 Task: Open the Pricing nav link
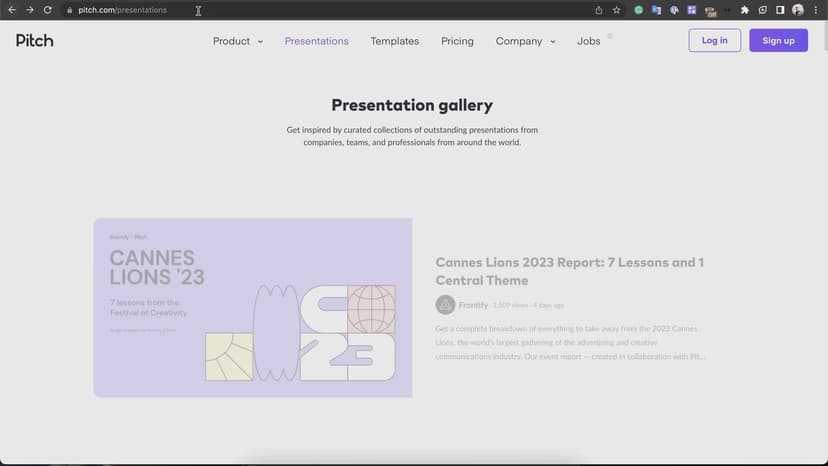457,41
